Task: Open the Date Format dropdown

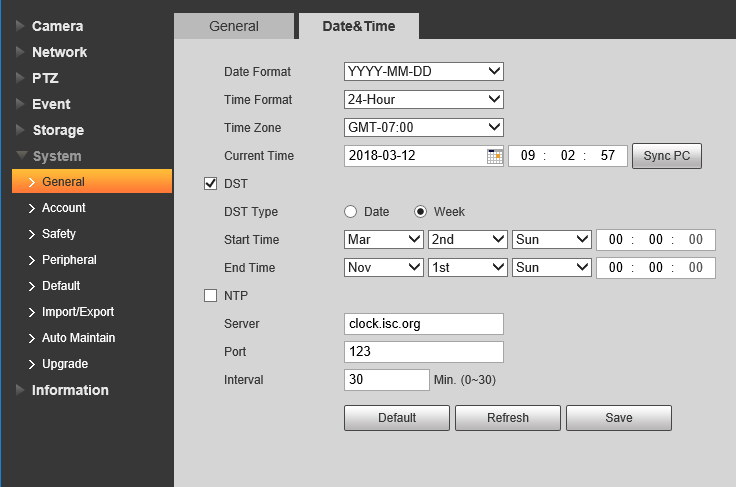Action: 424,71
